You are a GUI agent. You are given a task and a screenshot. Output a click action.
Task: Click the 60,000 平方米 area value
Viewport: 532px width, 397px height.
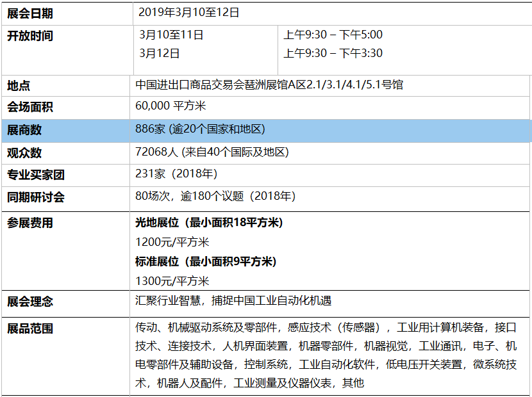pos(170,106)
